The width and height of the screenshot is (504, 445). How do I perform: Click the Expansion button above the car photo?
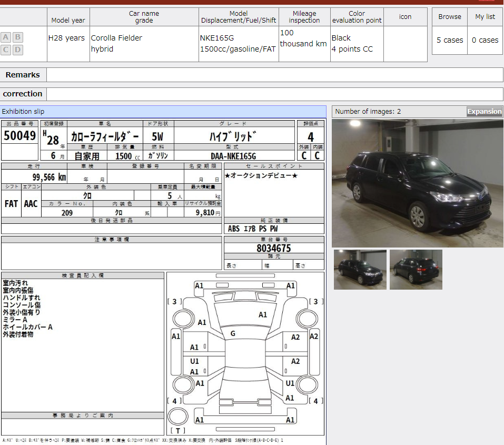click(485, 111)
